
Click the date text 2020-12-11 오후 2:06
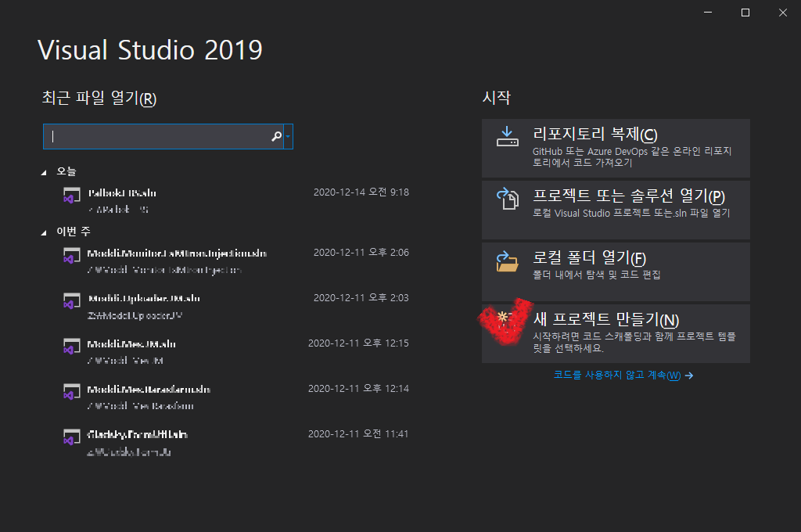click(361, 253)
